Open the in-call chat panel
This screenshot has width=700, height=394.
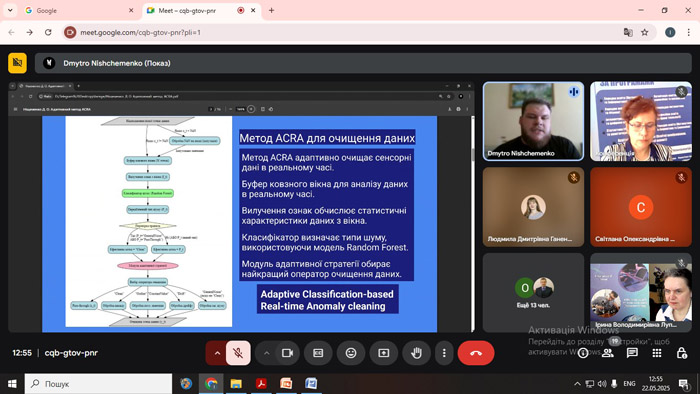tap(632, 353)
